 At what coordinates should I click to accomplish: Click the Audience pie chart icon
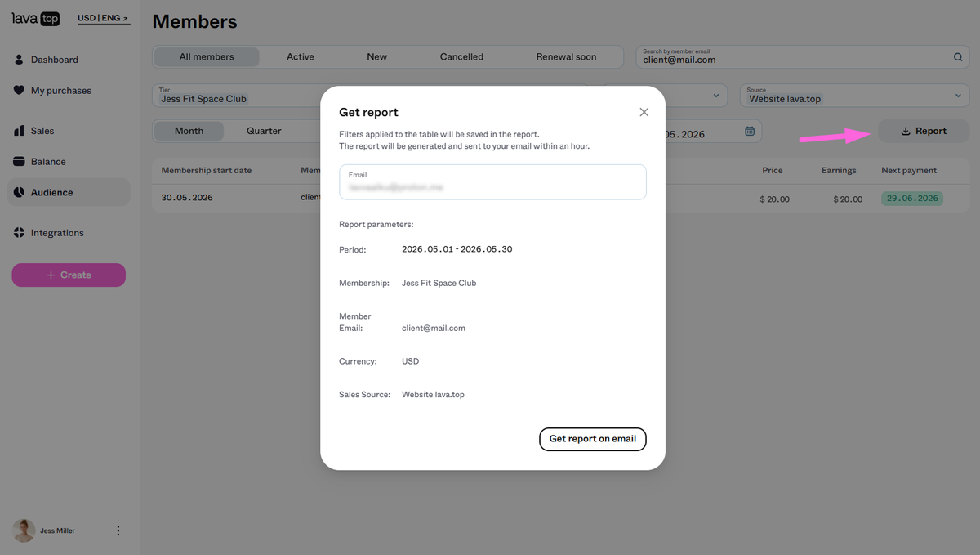click(x=19, y=193)
